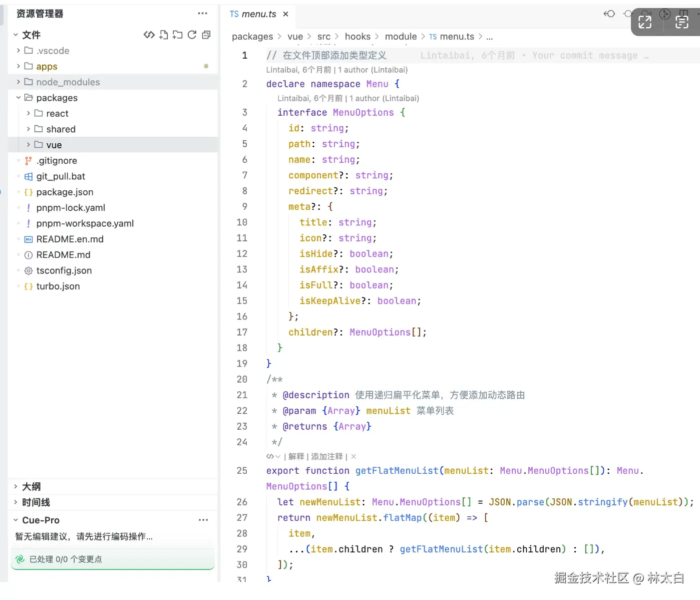The image size is (700, 600).
Task: Click the git blame lens above line 3
Action: (348, 98)
